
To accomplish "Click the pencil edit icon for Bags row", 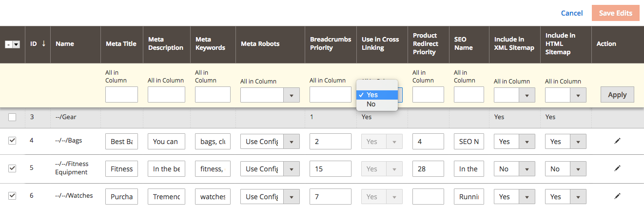I will (x=617, y=141).
